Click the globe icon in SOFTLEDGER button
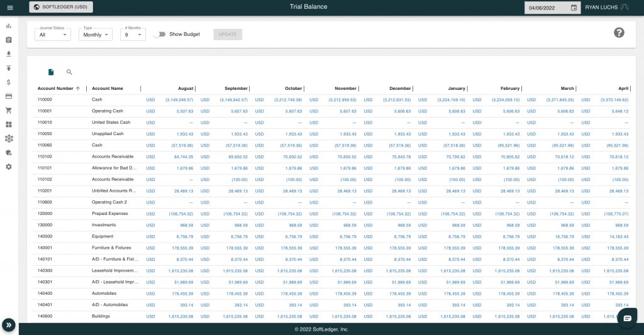Viewport: 644px width, 335px height. pos(36,7)
